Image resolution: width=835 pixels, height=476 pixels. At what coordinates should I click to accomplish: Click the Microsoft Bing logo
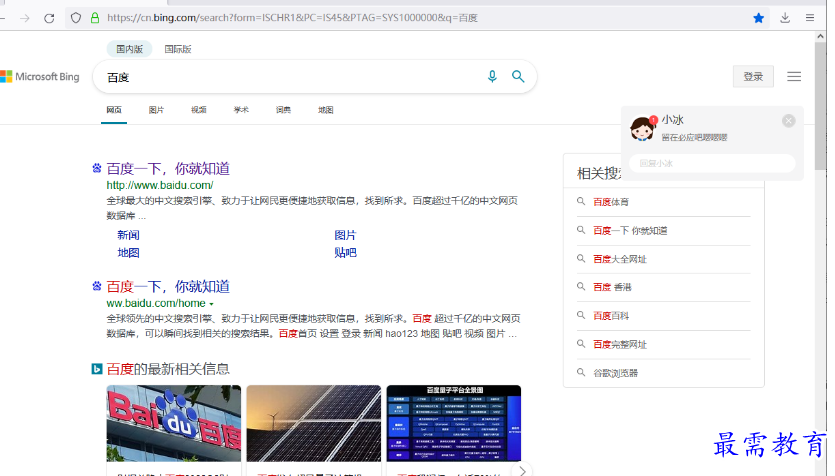40,77
